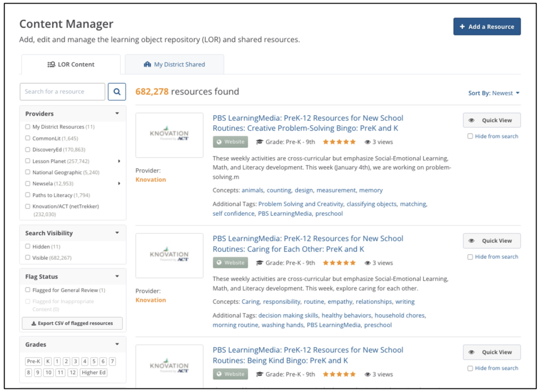Click the five-star rating of Creative Problem-Solving Bingo
The height and width of the screenshot is (392, 540).
pyautogui.click(x=339, y=142)
